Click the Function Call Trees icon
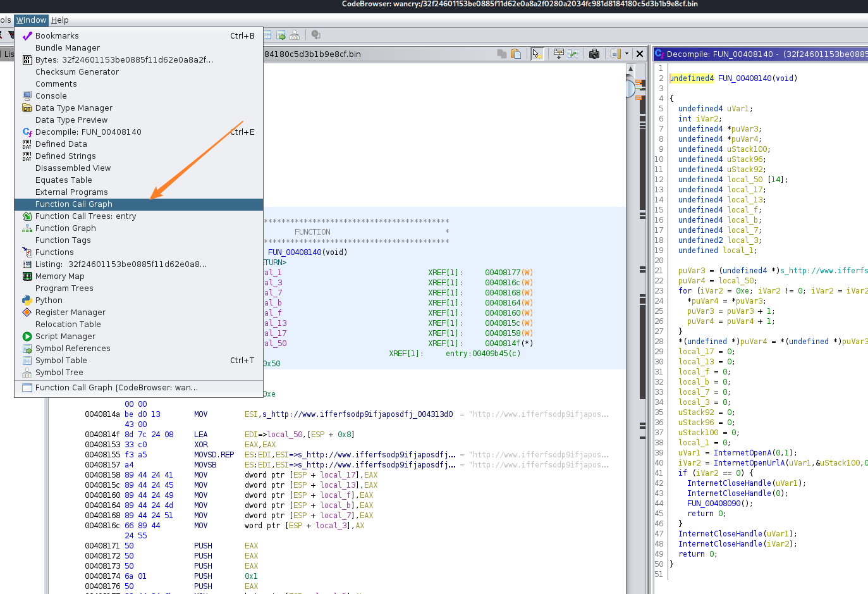 point(27,216)
